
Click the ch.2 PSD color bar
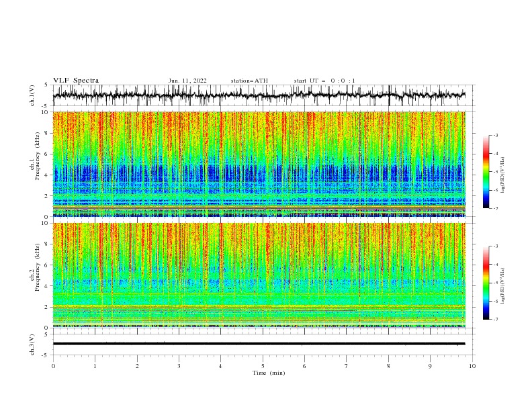click(486, 283)
